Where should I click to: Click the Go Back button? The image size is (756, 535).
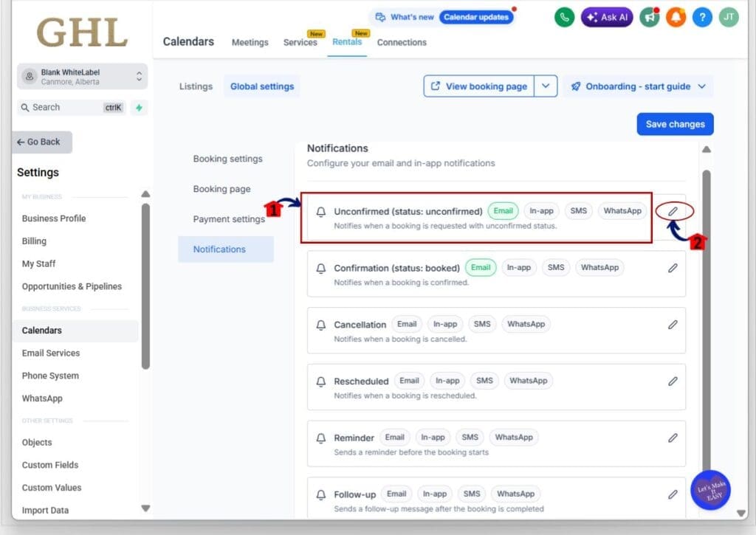tap(42, 142)
